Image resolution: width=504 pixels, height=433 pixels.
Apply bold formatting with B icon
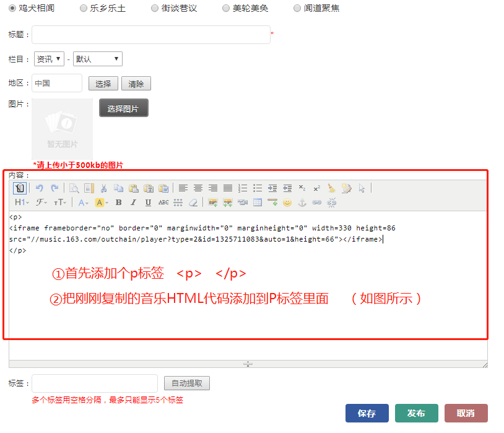point(118,203)
